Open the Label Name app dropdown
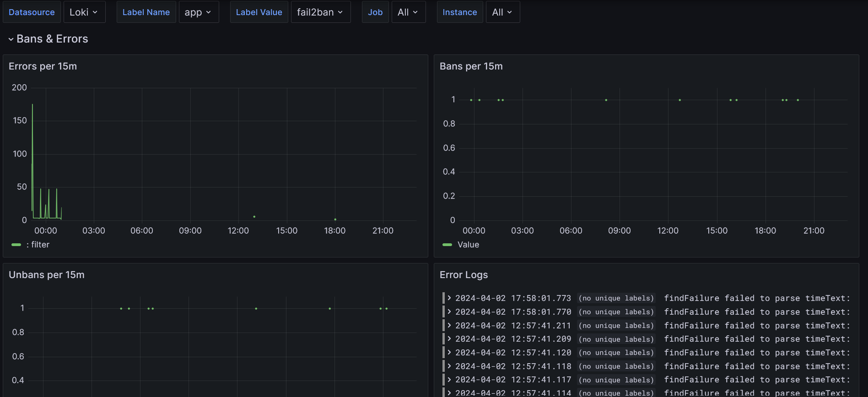This screenshot has height=397, width=868. click(198, 12)
